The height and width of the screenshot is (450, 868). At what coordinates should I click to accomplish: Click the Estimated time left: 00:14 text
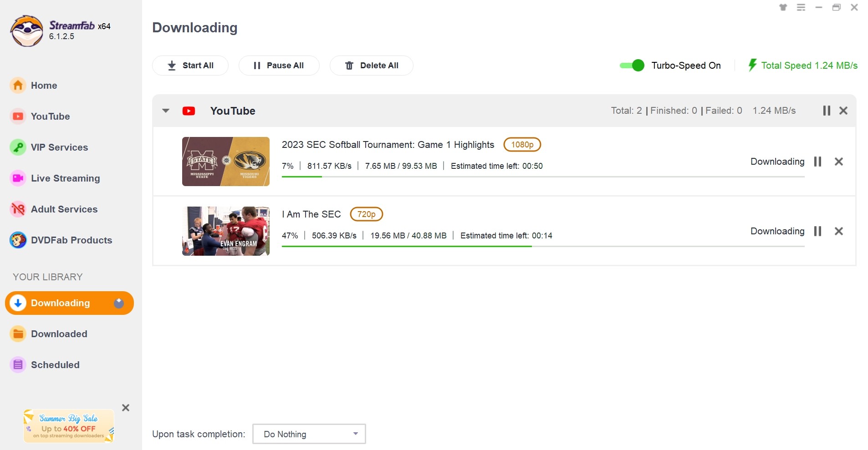pyautogui.click(x=506, y=236)
